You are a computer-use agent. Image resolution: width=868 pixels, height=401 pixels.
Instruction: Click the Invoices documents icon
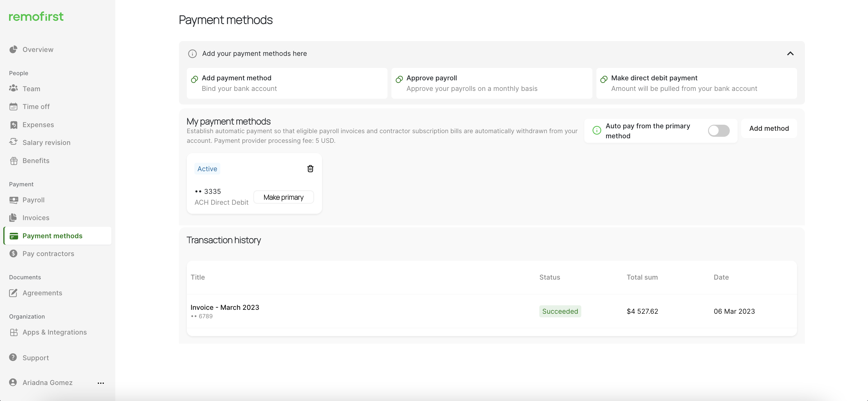coord(13,217)
